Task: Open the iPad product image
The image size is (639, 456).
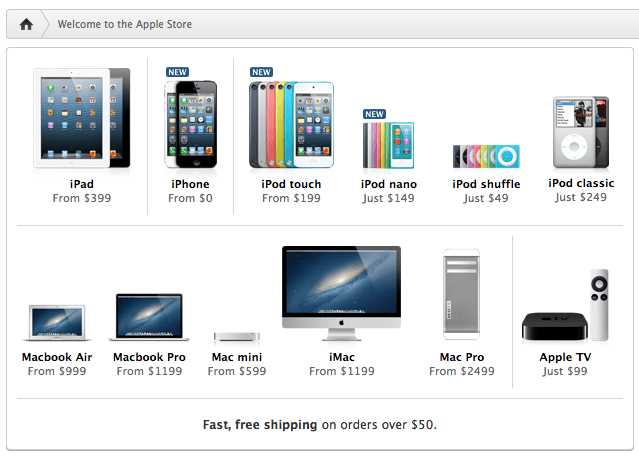Action: (x=82, y=118)
